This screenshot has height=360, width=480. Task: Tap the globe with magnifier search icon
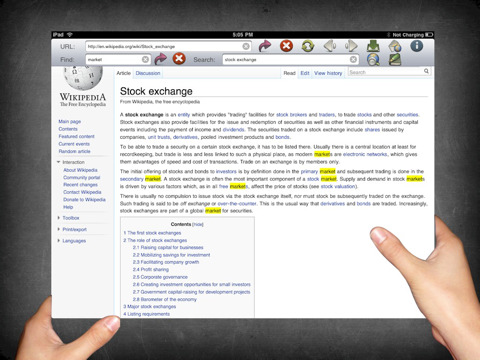373,60
